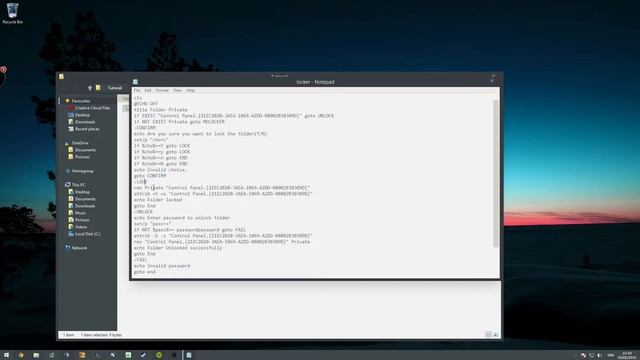Screen dimensions: 640x360
Task: Click the clock in the system tray
Action: coord(627,355)
